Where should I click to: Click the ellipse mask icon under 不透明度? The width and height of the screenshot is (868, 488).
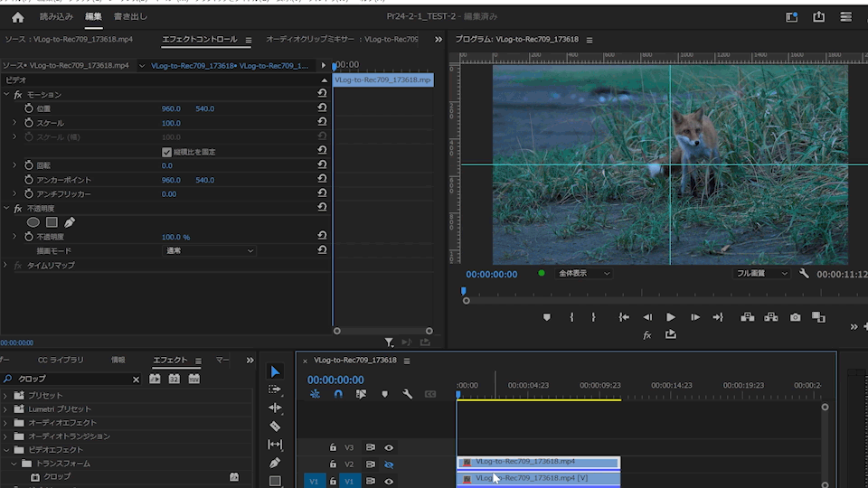coord(33,222)
